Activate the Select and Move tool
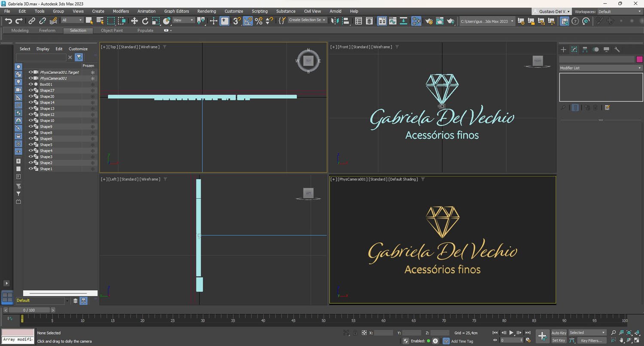 pyautogui.click(x=134, y=21)
